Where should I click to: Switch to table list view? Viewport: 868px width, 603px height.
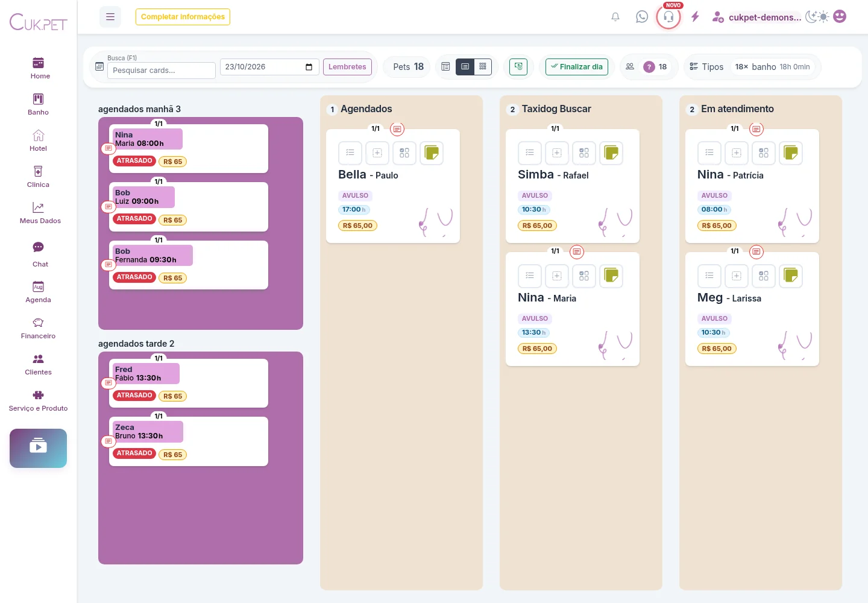pos(445,67)
